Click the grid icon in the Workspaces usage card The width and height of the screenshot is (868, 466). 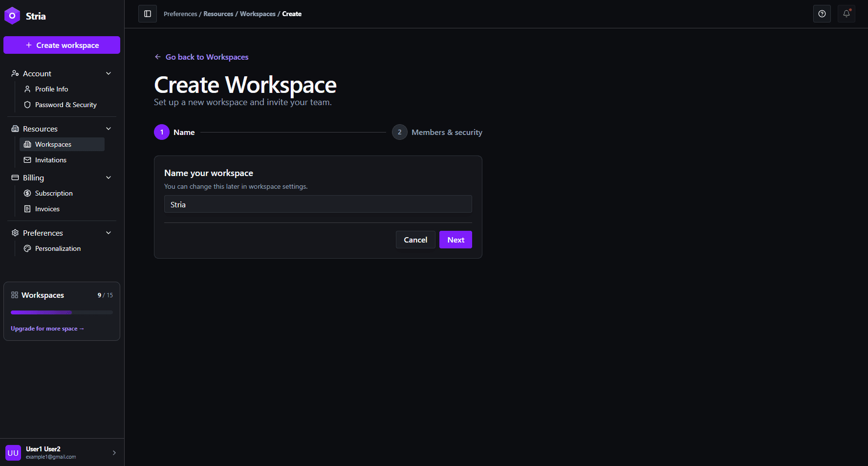pos(15,295)
